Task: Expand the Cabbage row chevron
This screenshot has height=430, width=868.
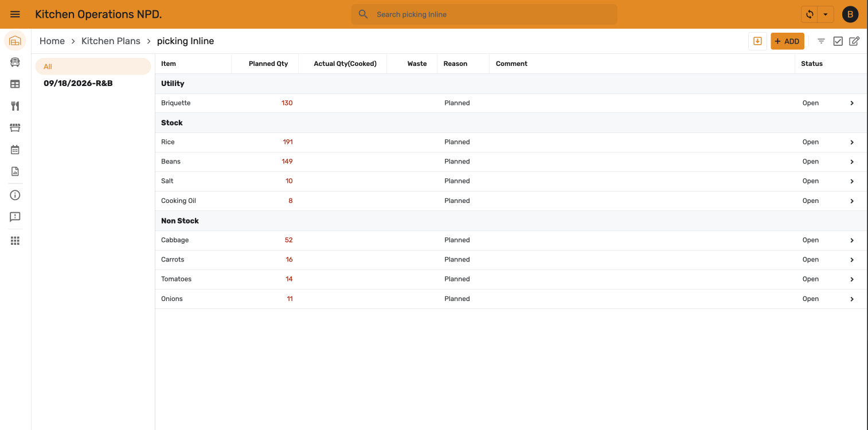Action: pos(852,240)
